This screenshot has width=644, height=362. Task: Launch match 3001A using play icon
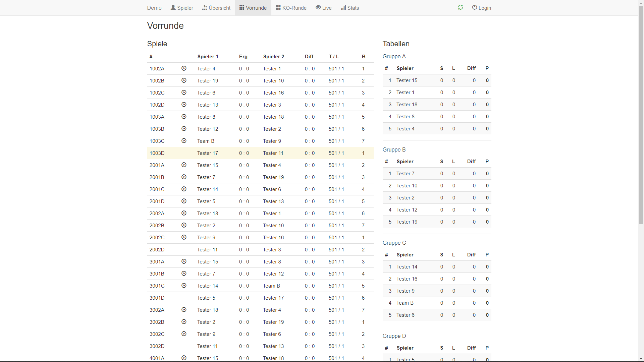click(x=184, y=261)
